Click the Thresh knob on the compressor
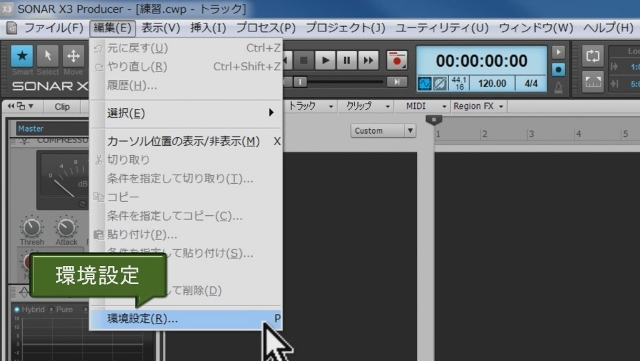The width and height of the screenshot is (640, 361). [31, 227]
